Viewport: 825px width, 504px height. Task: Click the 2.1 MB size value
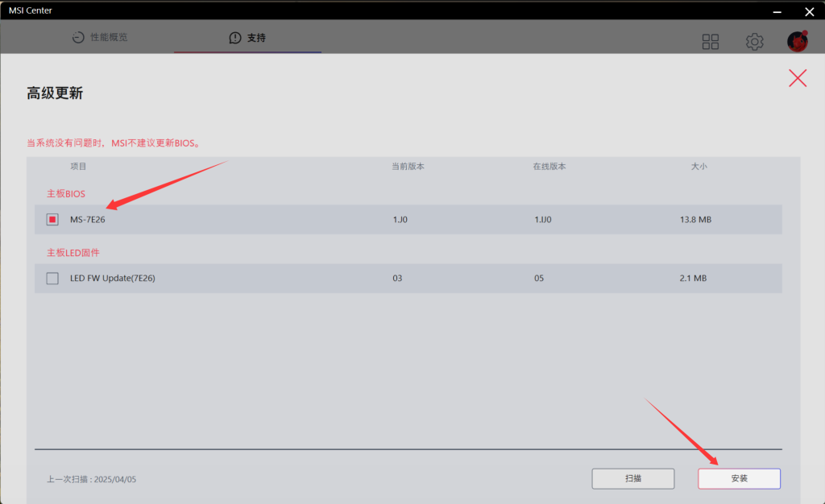(x=693, y=278)
